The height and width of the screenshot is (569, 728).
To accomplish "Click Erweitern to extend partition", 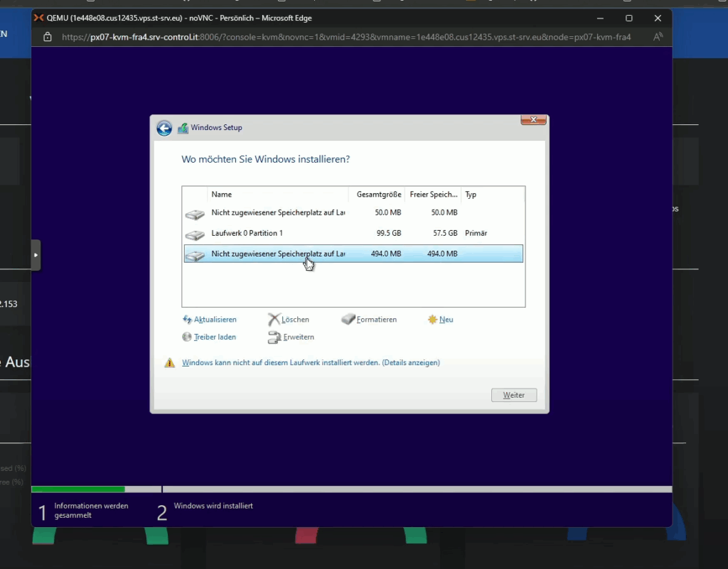I will [x=299, y=337].
